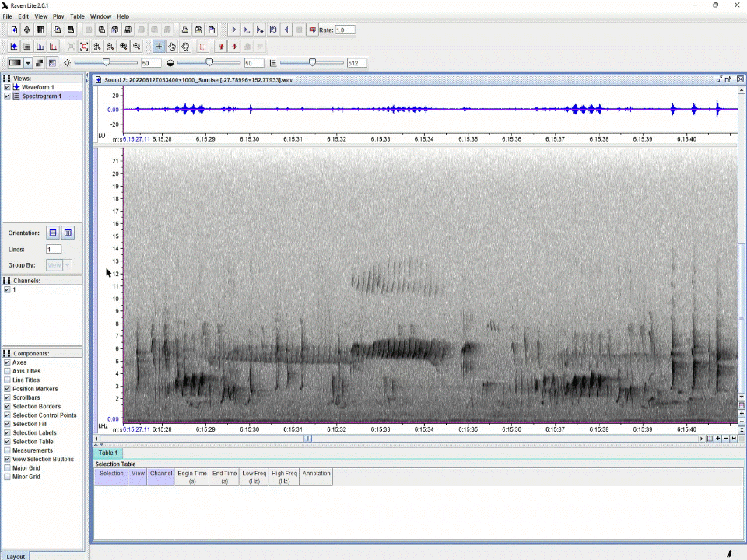Click the Reverse Color Map icon
The width and height of the screenshot is (747, 560).
40,63
